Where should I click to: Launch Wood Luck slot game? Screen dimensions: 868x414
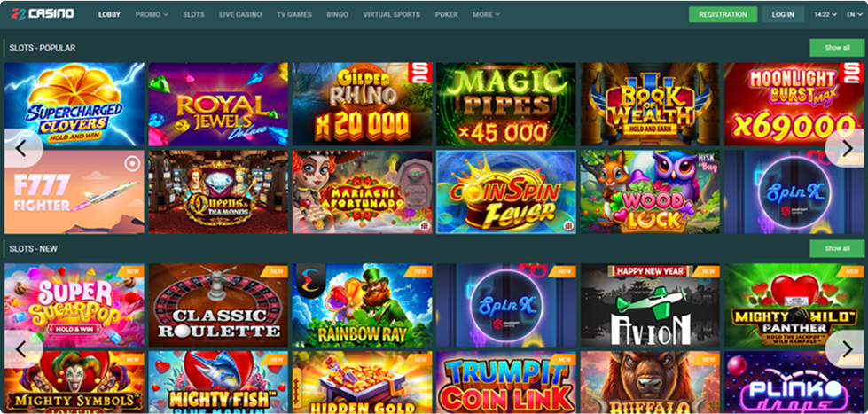(650, 192)
